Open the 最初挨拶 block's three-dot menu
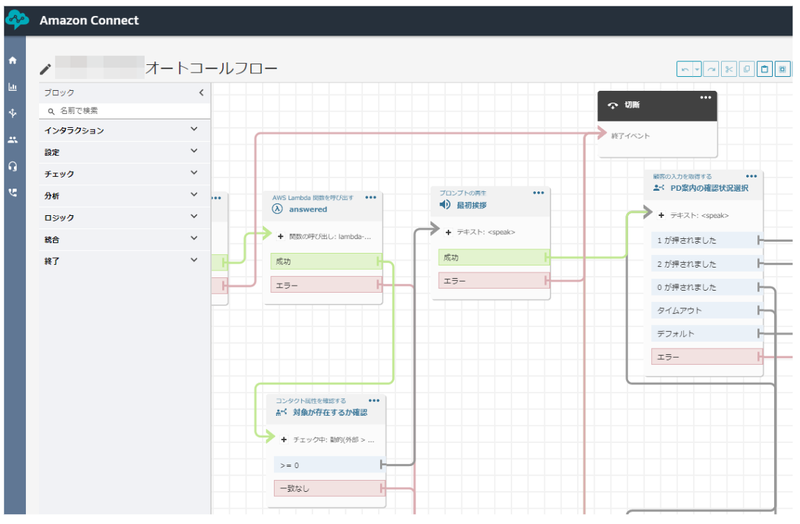 pyautogui.click(x=539, y=193)
